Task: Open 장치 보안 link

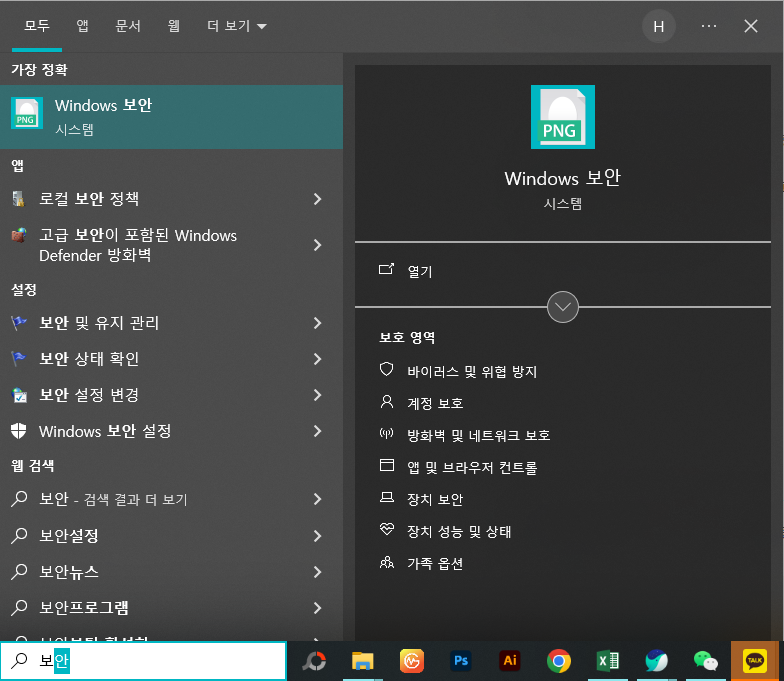Action: [435, 500]
